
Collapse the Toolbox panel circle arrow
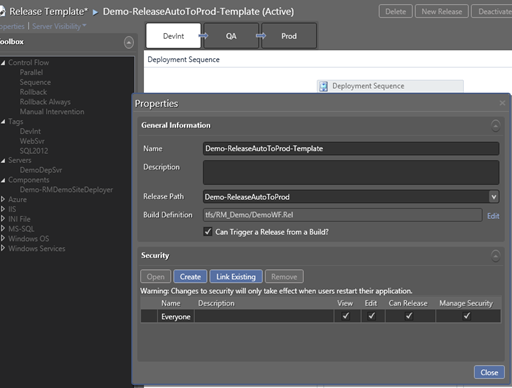(x=129, y=42)
